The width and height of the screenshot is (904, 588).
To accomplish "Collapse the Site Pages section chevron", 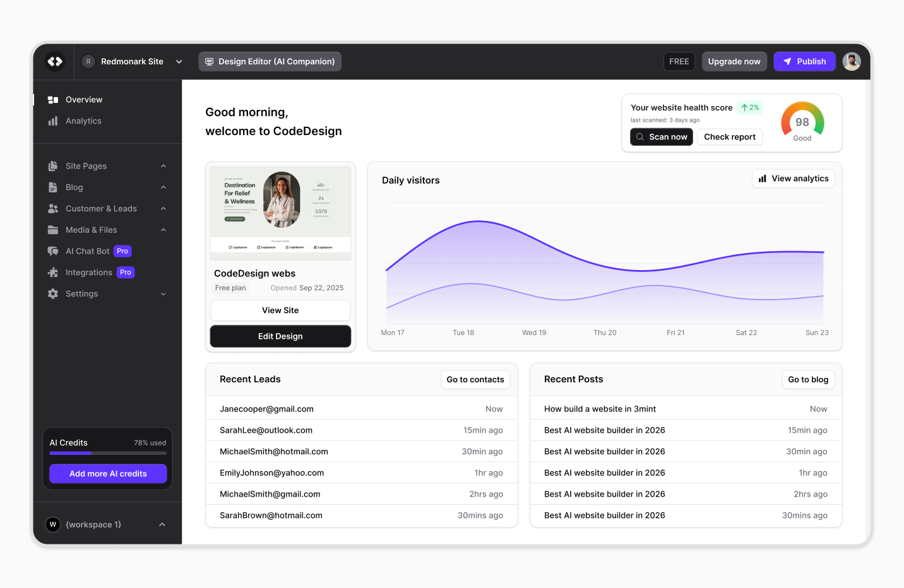I will pos(164,166).
